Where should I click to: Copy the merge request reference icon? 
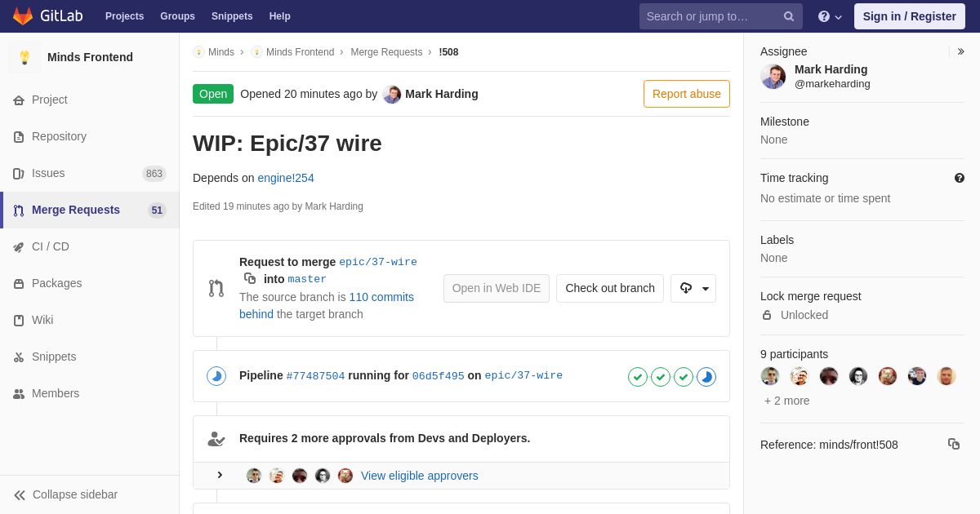[954, 444]
